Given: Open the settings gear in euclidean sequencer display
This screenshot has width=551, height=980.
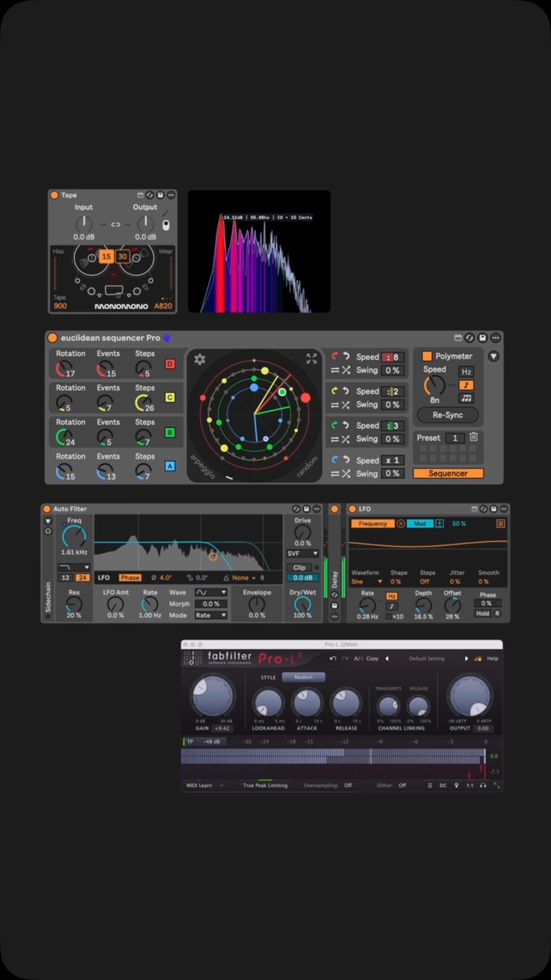Looking at the screenshot, I should tap(200, 359).
